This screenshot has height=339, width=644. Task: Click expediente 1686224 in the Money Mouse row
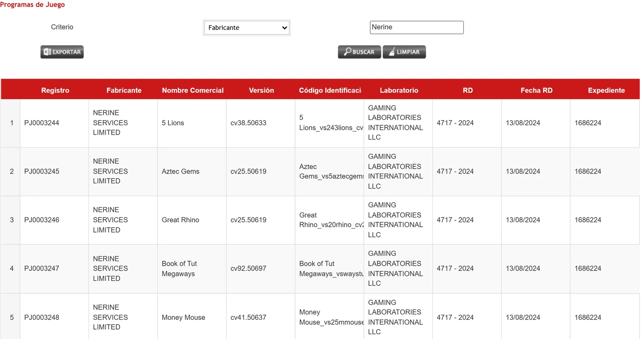coord(588,318)
